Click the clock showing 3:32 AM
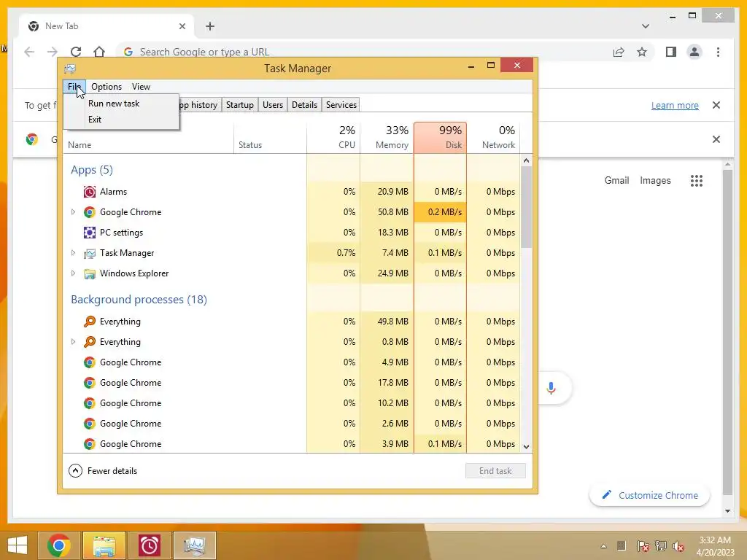This screenshot has height=560, width=747. click(x=715, y=540)
